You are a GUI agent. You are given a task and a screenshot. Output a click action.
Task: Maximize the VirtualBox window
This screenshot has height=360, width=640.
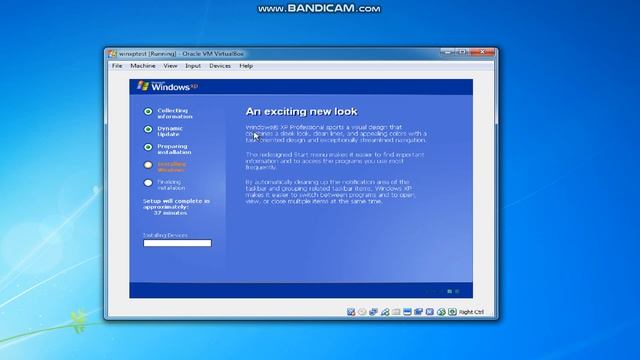click(462, 52)
